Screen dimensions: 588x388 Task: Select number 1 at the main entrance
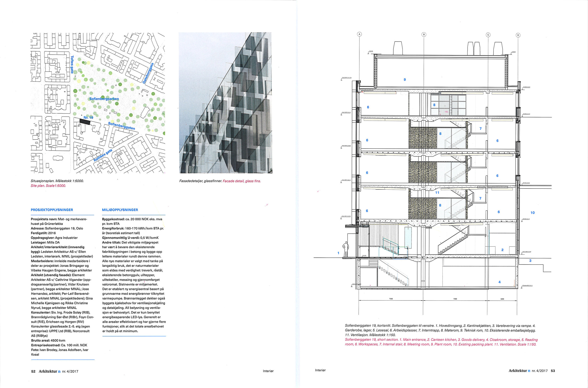pyautogui.click(x=338, y=253)
